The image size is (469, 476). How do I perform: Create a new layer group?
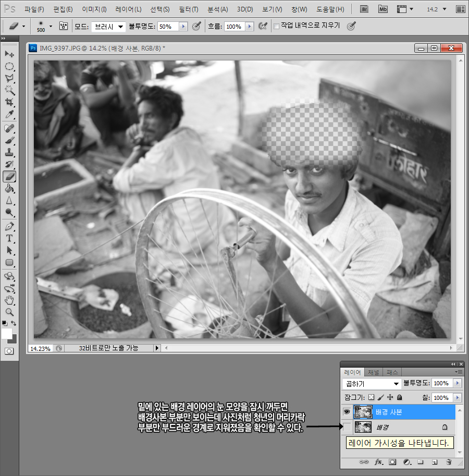pos(421,462)
